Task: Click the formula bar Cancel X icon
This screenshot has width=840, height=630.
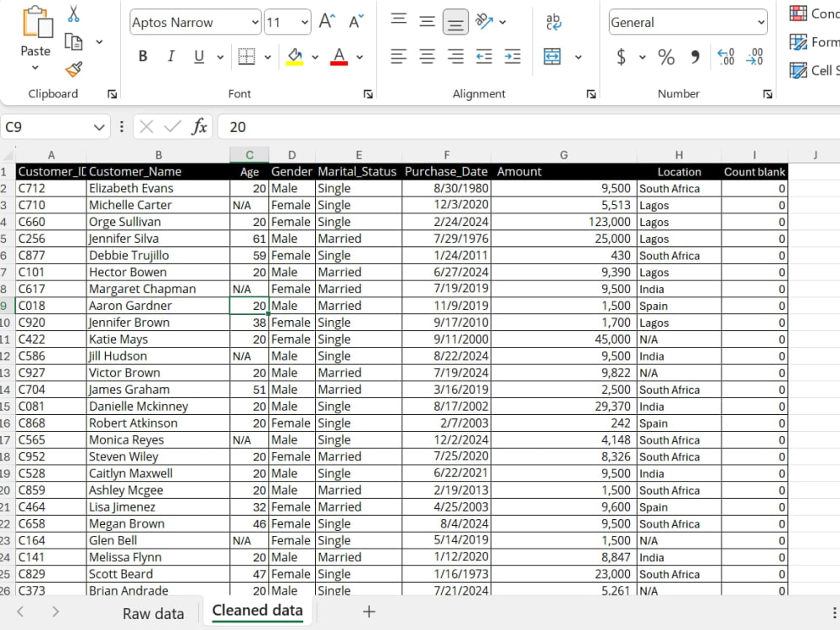Action: pyautogui.click(x=146, y=127)
